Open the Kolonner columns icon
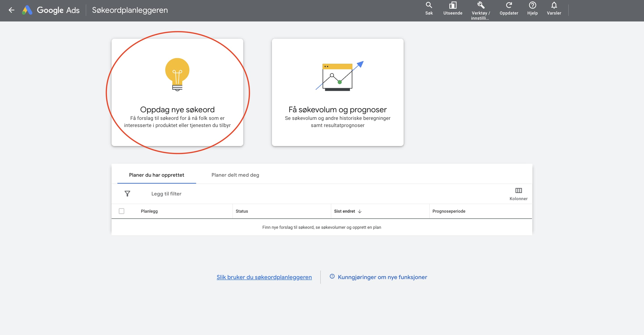644x335 pixels. pyautogui.click(x=518, y=191)
